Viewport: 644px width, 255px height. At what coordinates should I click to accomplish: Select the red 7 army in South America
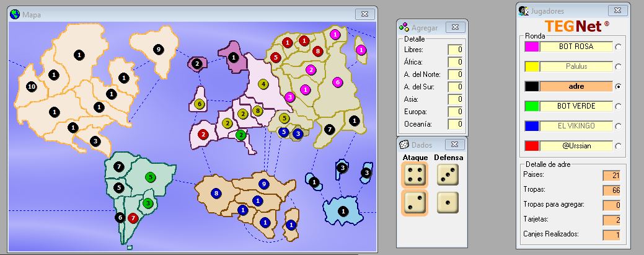coord(133,218)
